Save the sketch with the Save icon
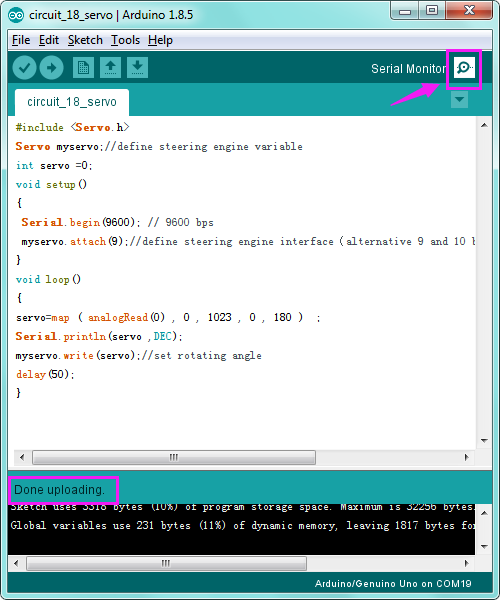Screen dimensions: 500x600 click(137, 68)
